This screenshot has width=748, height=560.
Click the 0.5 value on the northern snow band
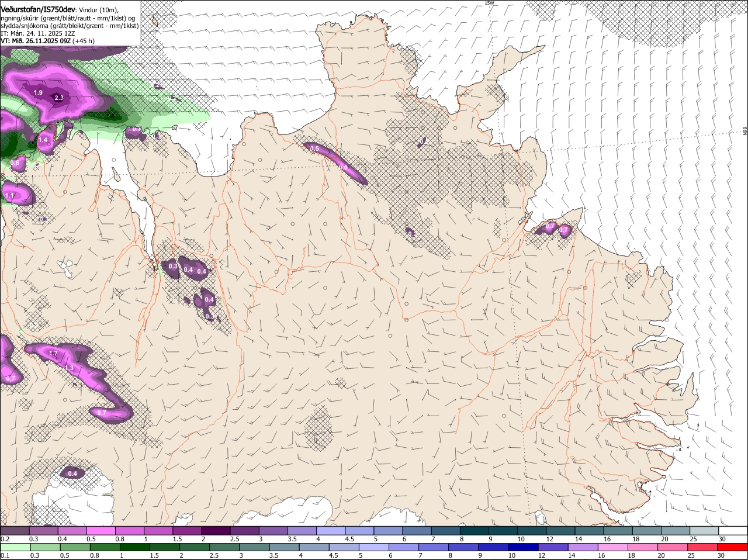point(314,148)
